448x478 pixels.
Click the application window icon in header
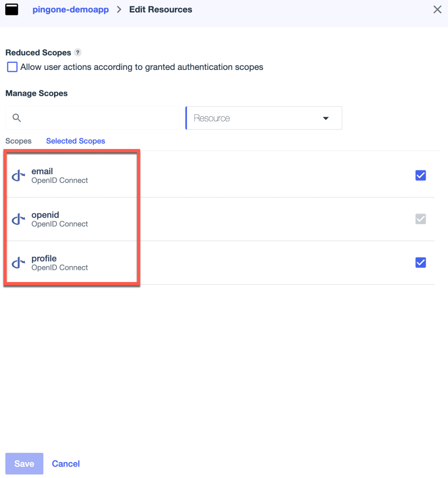coord(12,9)
